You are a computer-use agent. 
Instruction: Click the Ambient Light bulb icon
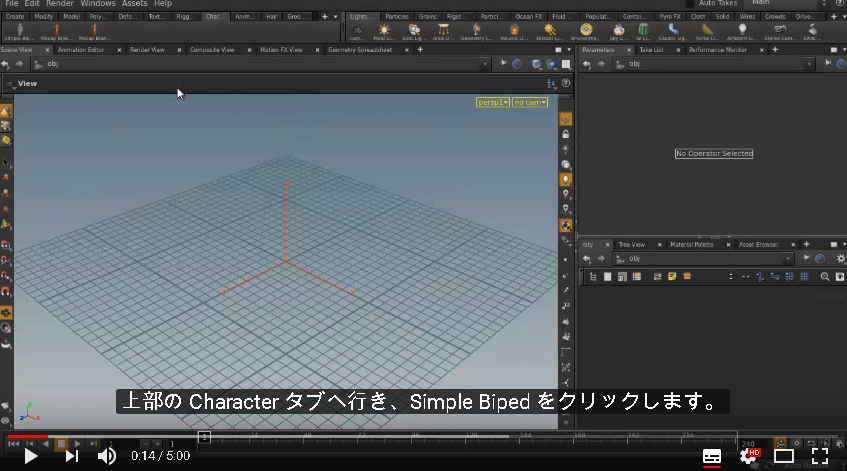tap(742, 32)
